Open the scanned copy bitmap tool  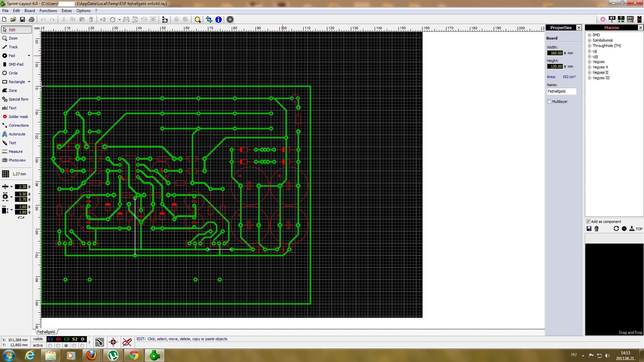click(230, 19)
